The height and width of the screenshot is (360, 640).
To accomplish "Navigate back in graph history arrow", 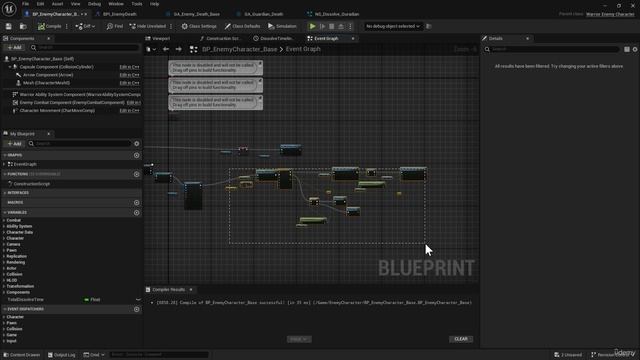I will 166,49.
